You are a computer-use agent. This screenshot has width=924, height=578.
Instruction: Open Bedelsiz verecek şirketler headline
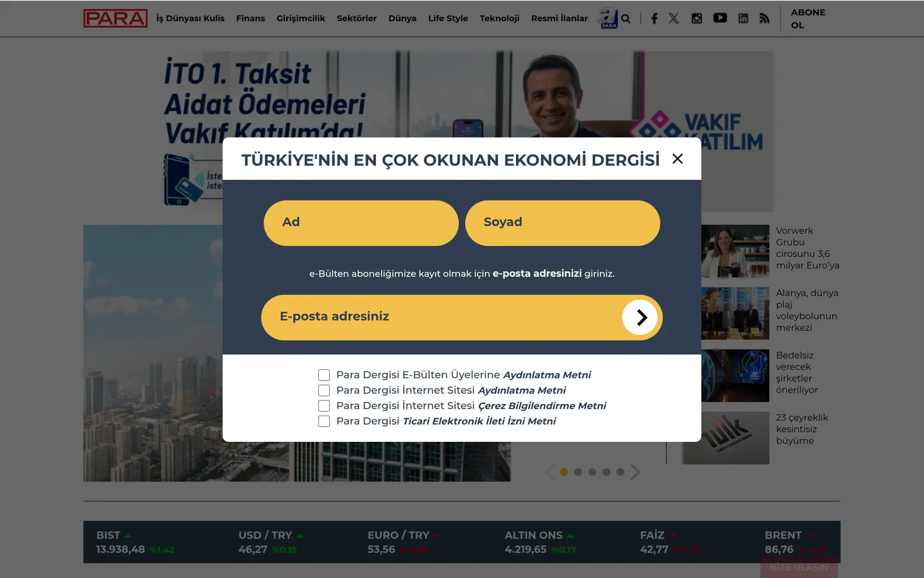click(796, 372)
